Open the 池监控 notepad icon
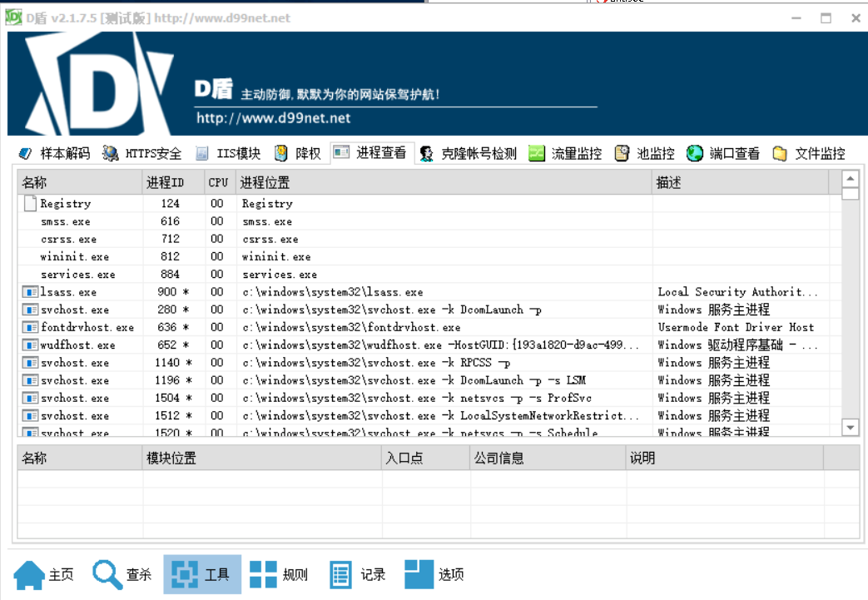This screenshot has height=600, width=868. tap(622, 153)
